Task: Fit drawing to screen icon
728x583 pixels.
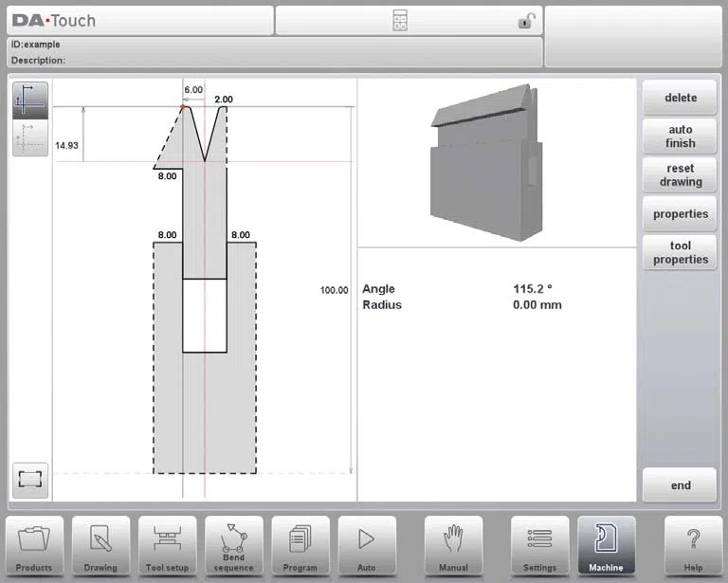Action: click(x=30, y=480)
